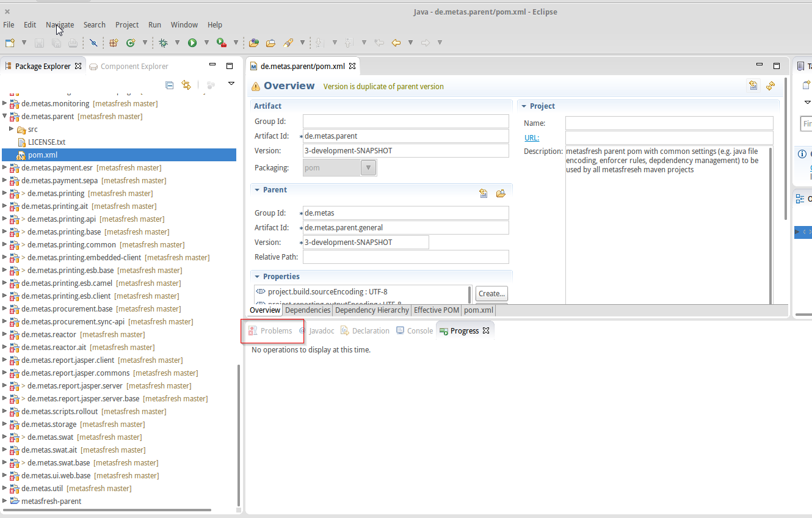Open the New wizard dropdown arrow

[24, 43]
